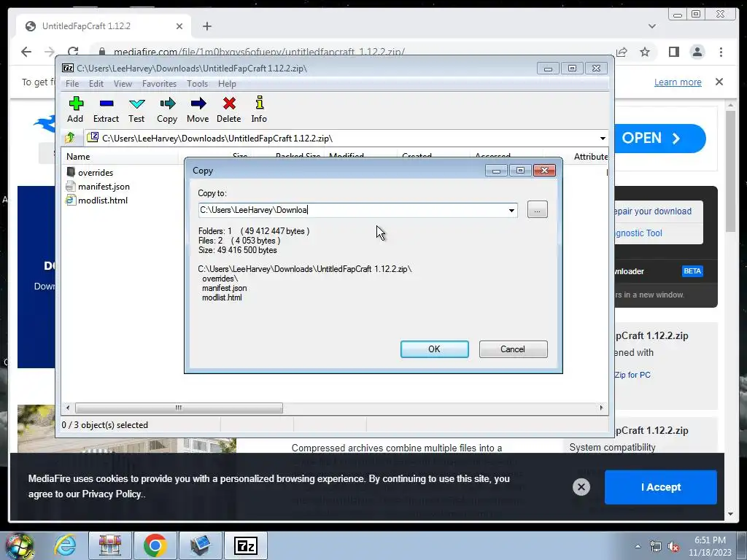Dismiss the cookie banner with the X icon
The width and height of the screenshot is (747, 560).
click(x=581, y=486)
